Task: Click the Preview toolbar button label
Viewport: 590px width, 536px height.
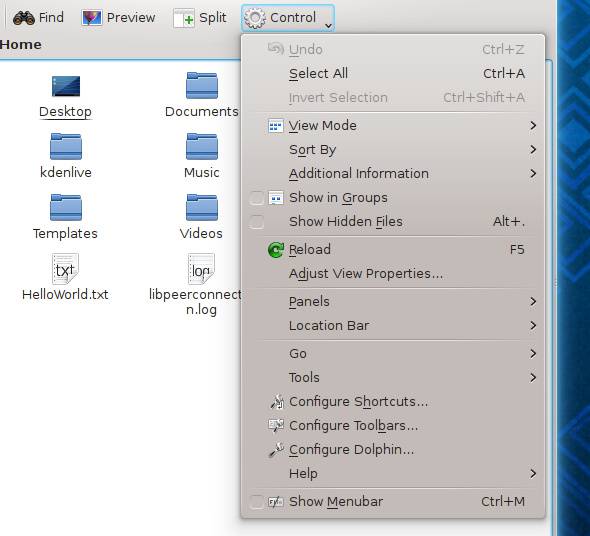Action: (131, 18)
